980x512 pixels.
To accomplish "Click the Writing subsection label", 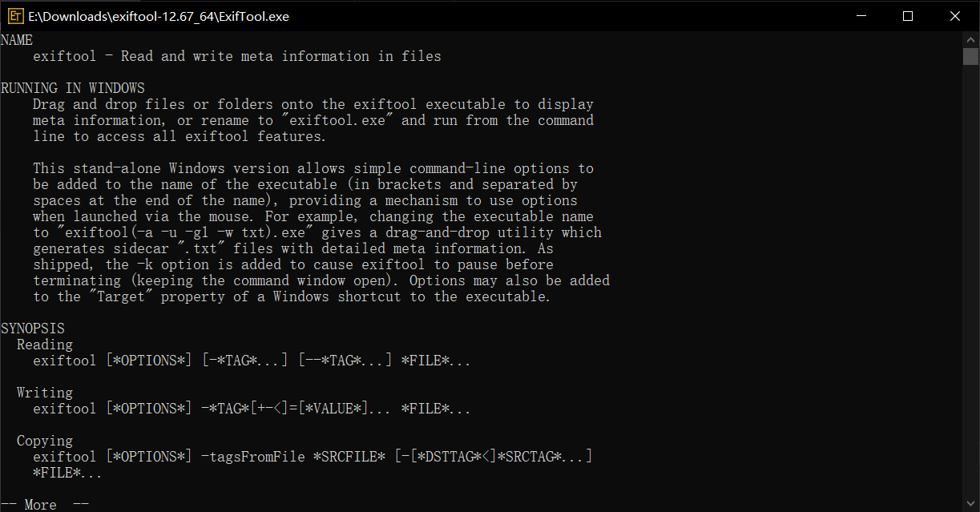I will coord(45,393).
